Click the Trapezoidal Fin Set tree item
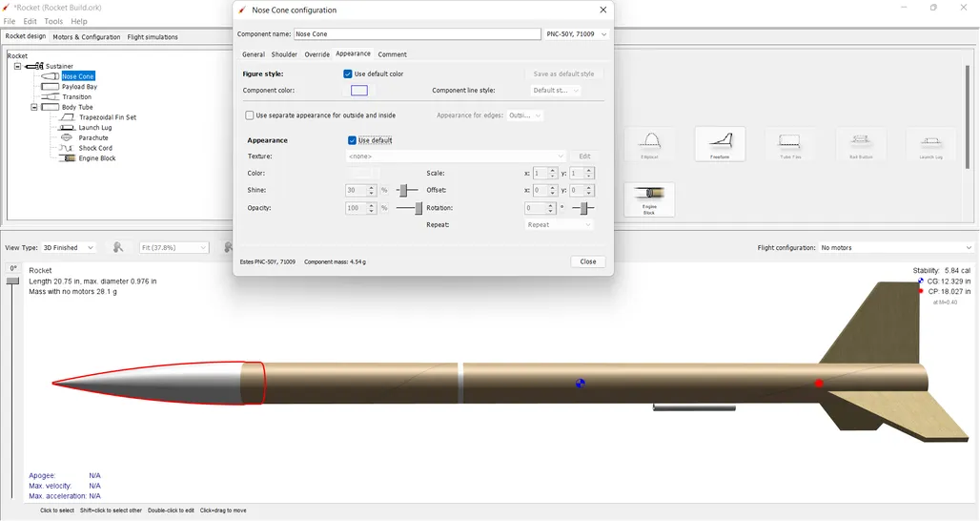 pos(107,117)
